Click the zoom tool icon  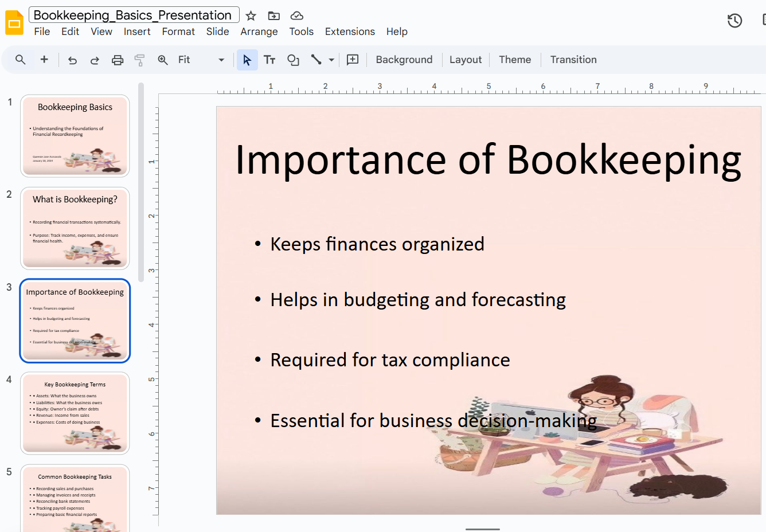pyautogui.click(x=163, y=60)
